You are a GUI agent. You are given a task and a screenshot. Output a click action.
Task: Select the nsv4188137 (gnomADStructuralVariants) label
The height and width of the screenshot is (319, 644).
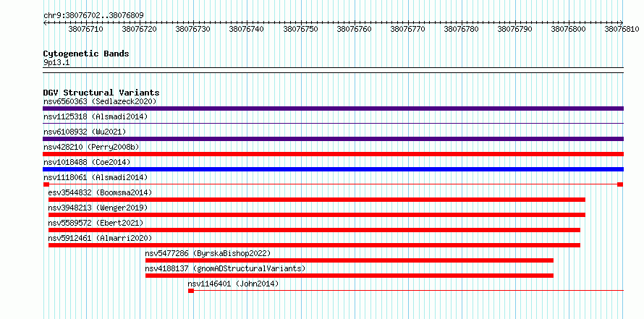click(x=226, y=268)
